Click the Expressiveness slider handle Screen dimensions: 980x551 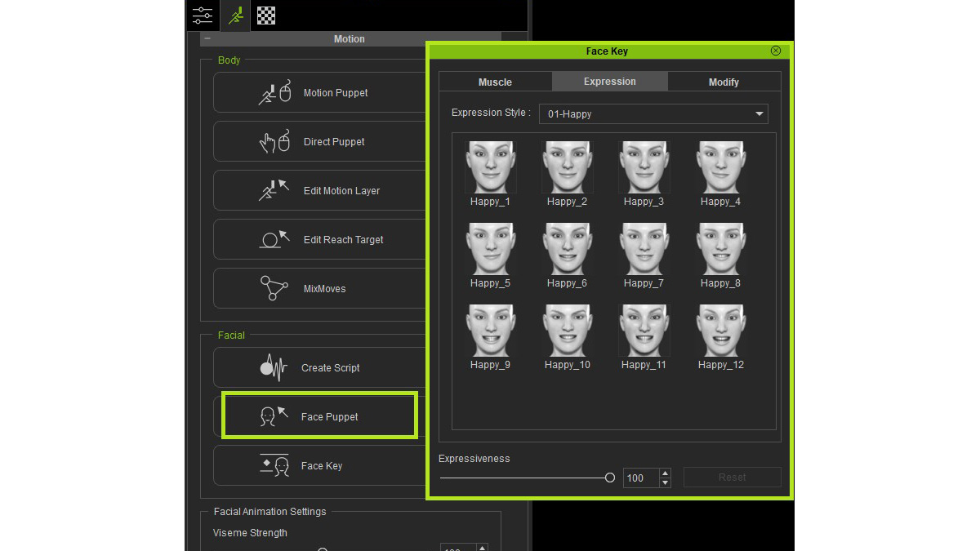point(610,478)
